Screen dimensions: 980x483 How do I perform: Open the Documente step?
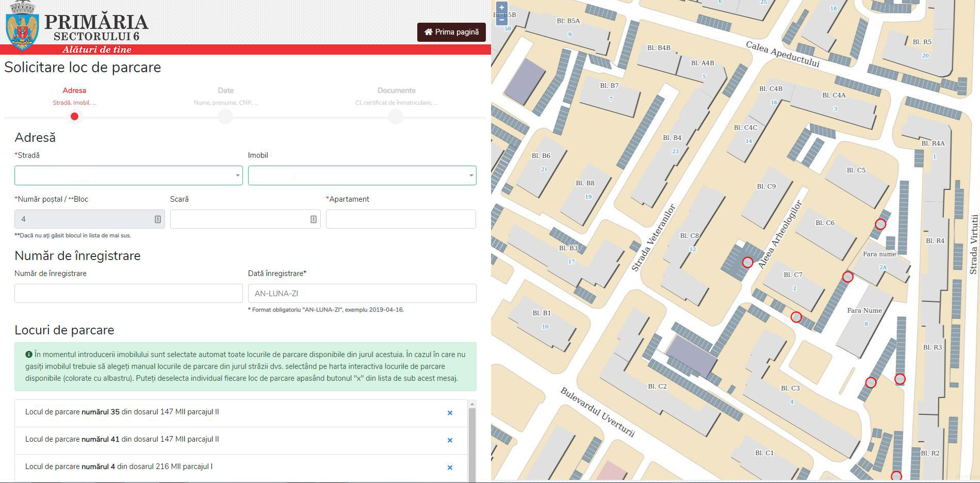pos(396,116)
